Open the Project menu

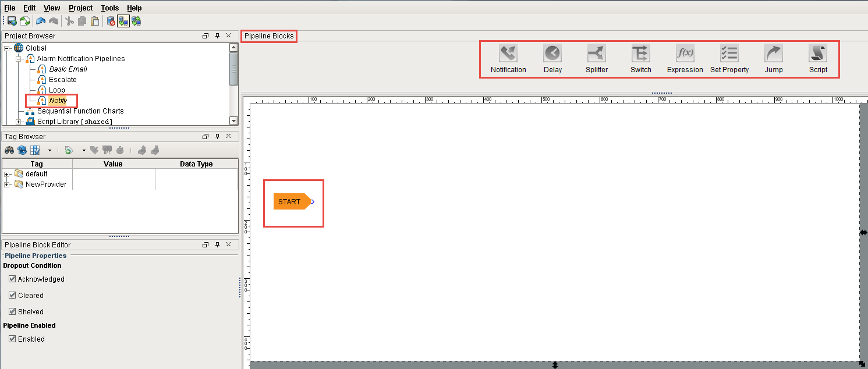pos(80,8)
